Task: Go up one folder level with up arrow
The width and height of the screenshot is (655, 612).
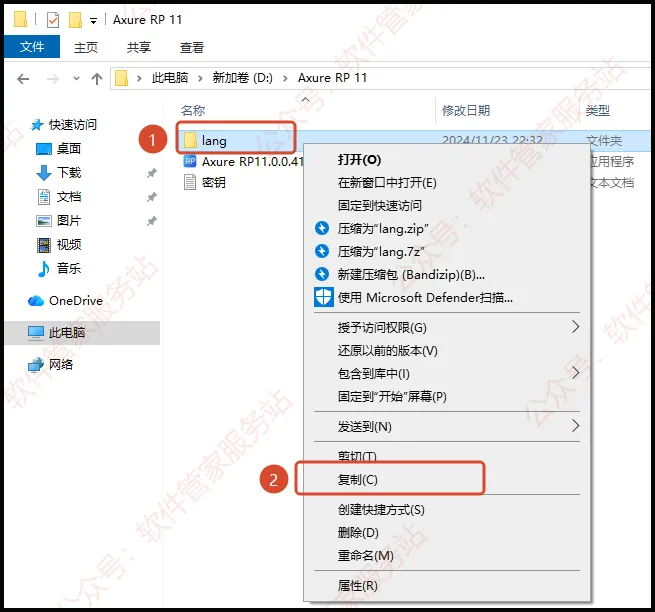Action: (x=97, y=79)
